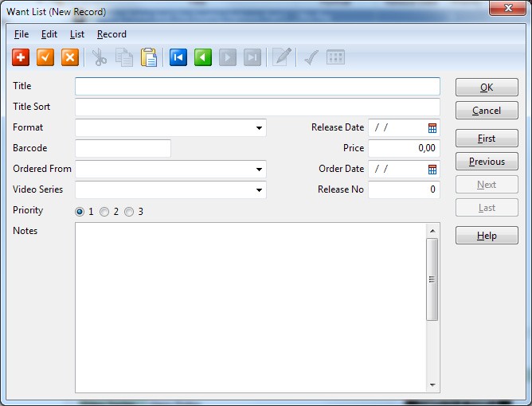
Task: Choose priority 3 option
Action: (129, 212)
